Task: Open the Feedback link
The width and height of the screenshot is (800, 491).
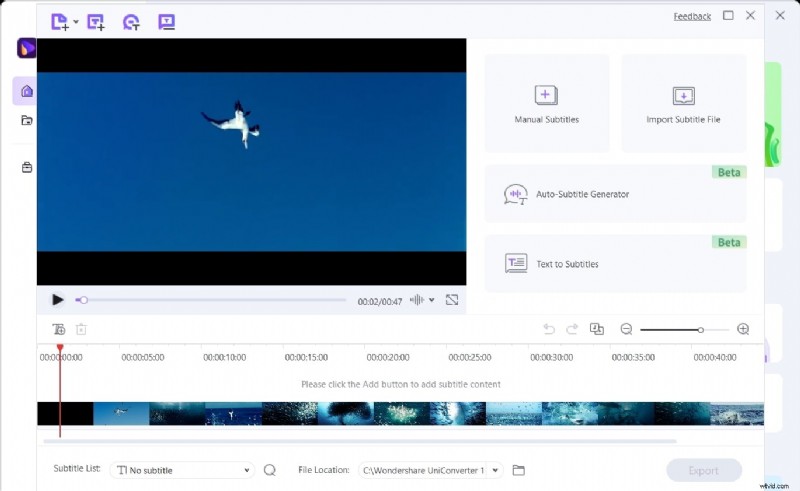Action: click(692, 16)
